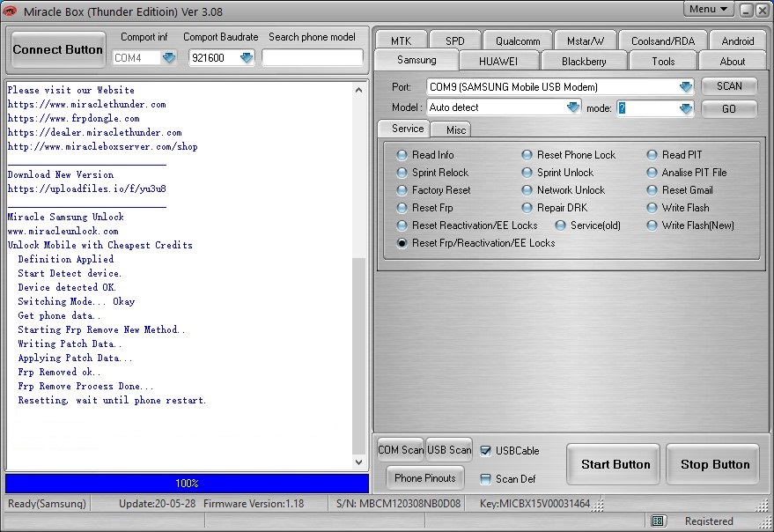The width and height of the screenshot is (774, 532).
Task: Click the status bar panel icon beside Registered
Action: coord(658,521)
